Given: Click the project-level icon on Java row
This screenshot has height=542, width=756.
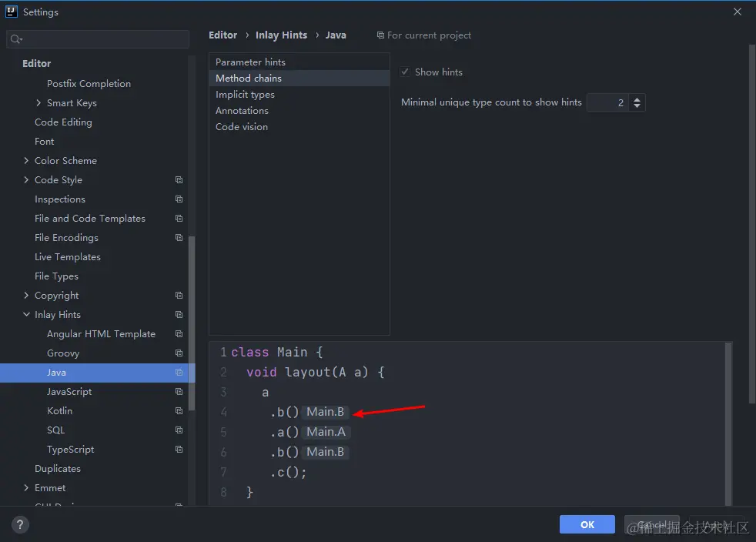Looking at the screenshot, I should click(179, 373).
